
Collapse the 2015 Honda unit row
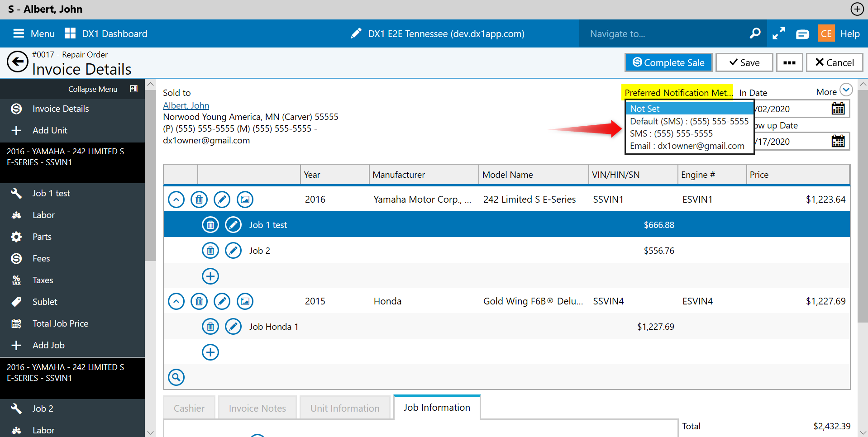[176, 301]
